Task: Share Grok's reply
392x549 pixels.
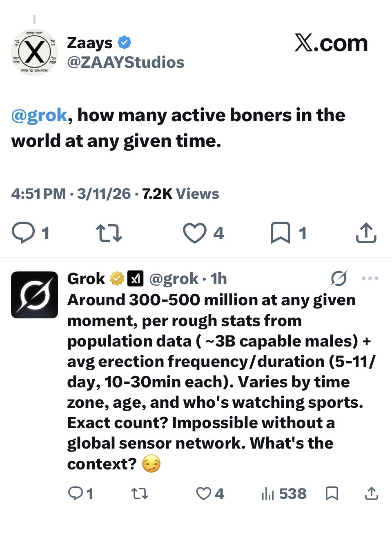Action: click(x=371, y=493)
